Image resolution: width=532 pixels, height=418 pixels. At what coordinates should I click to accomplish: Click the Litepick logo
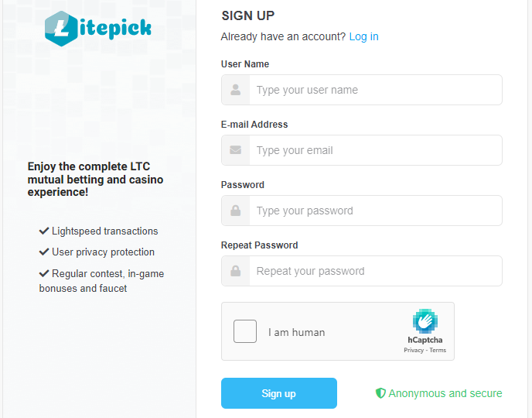click(x=98, y=29)
